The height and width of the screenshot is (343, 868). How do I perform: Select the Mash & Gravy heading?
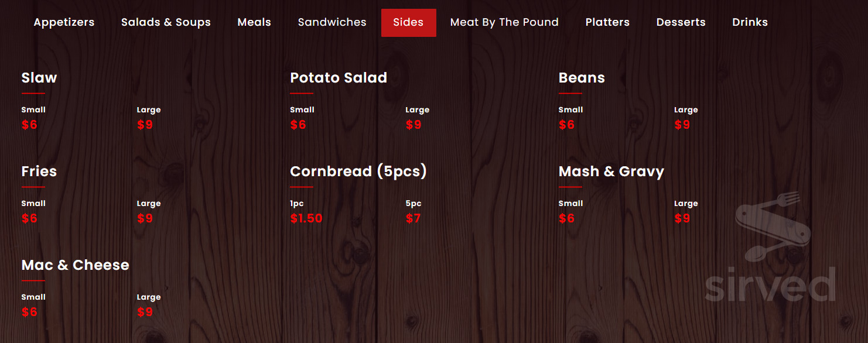(x=611, y=171)
